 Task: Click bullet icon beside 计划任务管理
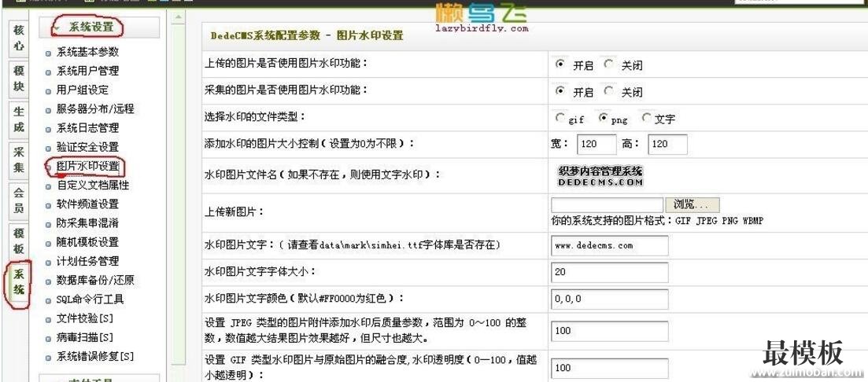click(x=48, y=262)
